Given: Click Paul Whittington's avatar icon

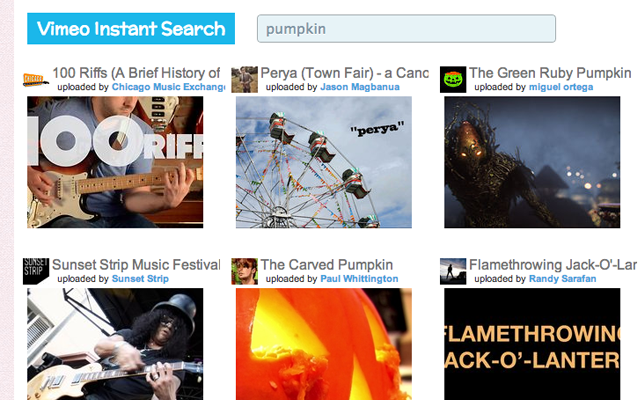Looking at the screenshot, I should click(245, 271).
